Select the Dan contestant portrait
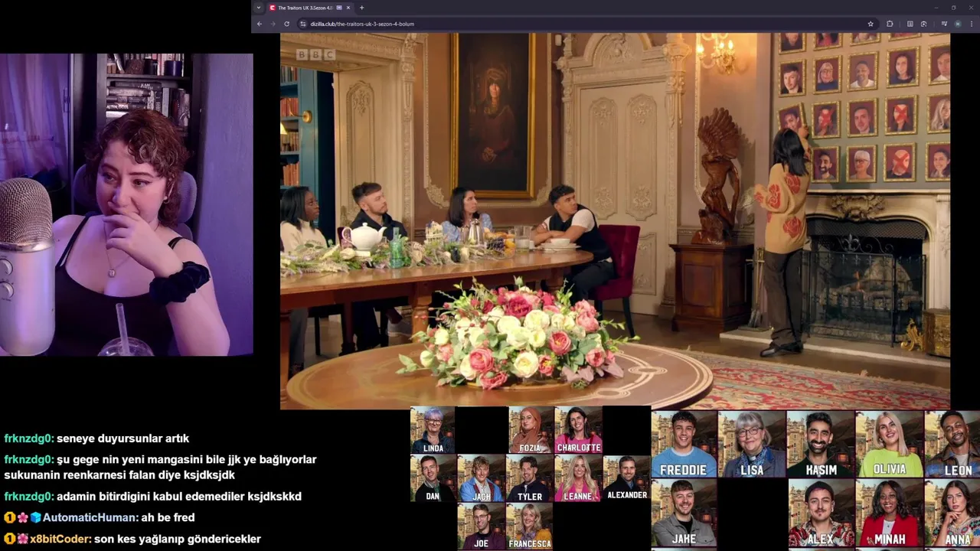The height and width of the screenshot is (551, 980). click(433, 478)
